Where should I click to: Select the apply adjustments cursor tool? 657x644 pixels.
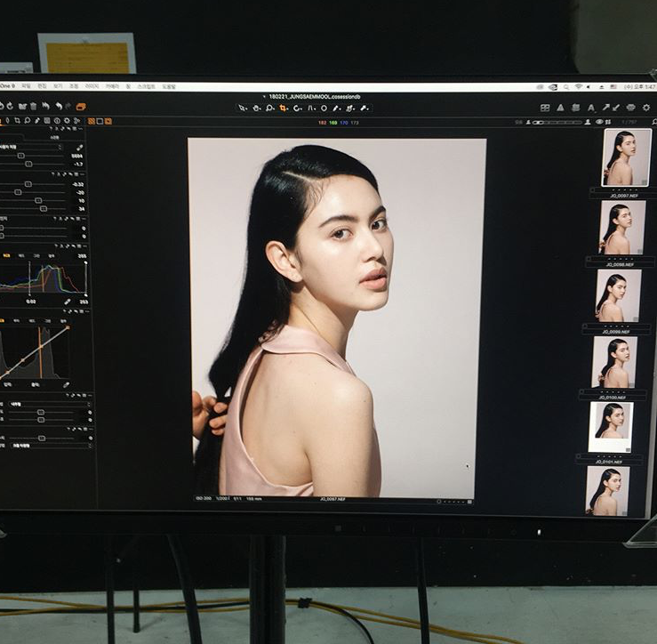point(350,109)
